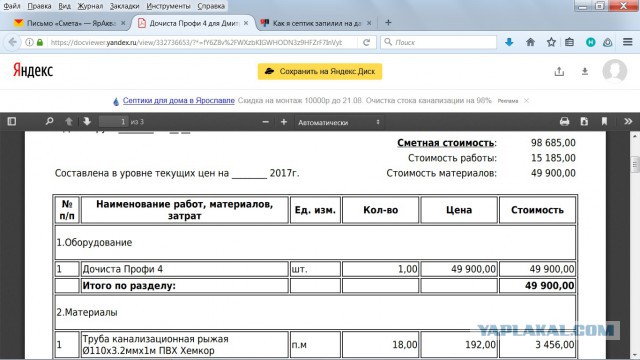Click the Поиск search field
Viewport: 640px width, 360px height.
click(438, 42)
